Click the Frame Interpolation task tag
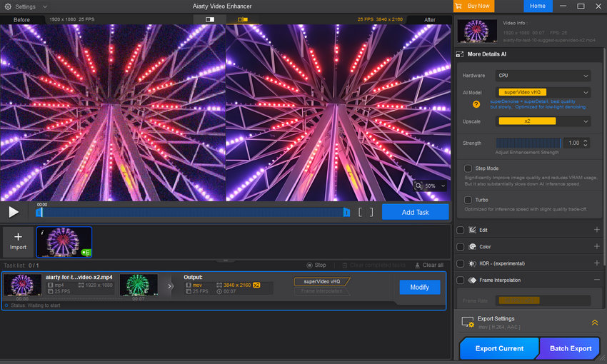The width and height of the screenshot is (607, 364). point(321,291)
